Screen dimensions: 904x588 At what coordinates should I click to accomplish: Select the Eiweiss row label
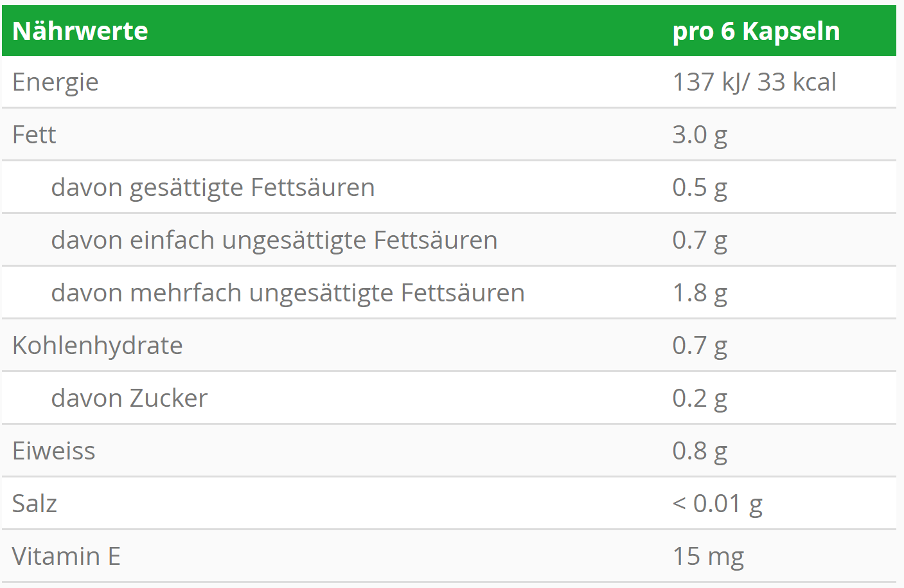54,451
